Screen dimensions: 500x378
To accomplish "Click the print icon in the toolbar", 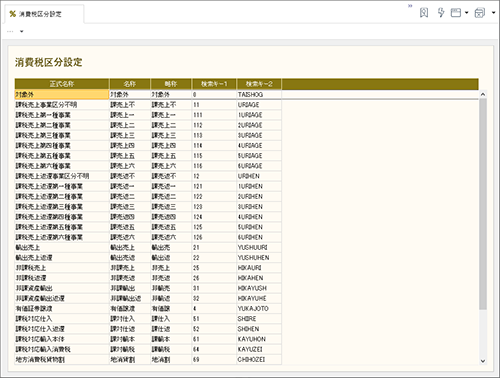I will 480,13.
